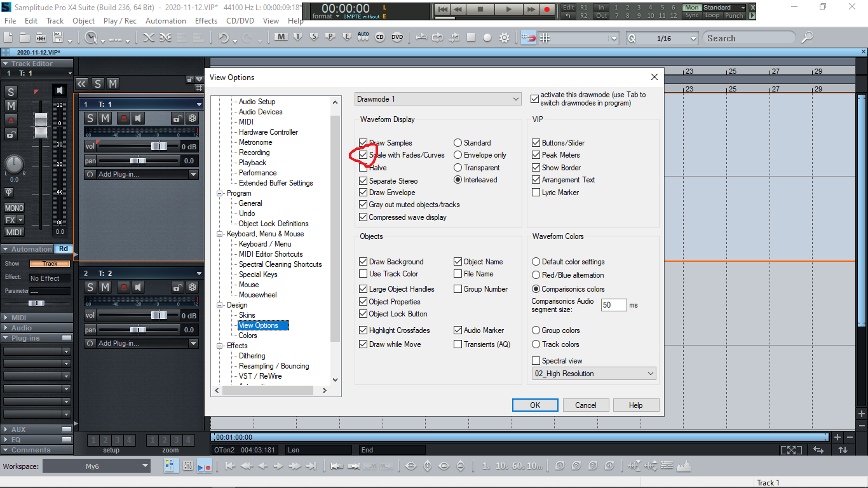Open the 02_High Resolution dropdown
Screen dimensions: 868x488
pyautogui.click(x=594, y=374)
